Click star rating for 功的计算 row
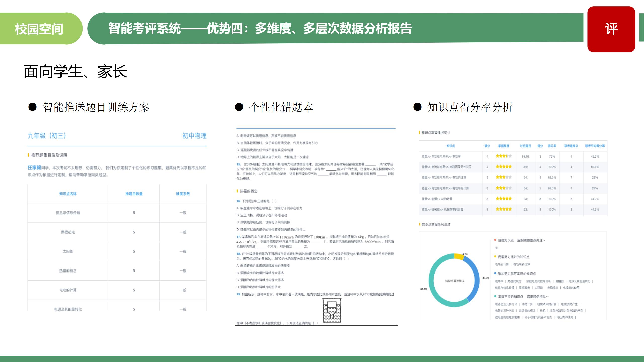This screenshot has height=362, width=644. (504, 199)
